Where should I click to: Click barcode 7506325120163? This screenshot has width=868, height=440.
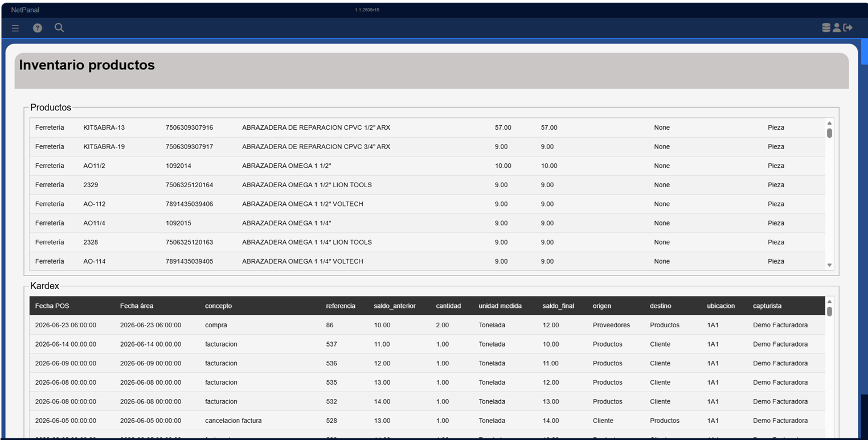tap(189, 242)
